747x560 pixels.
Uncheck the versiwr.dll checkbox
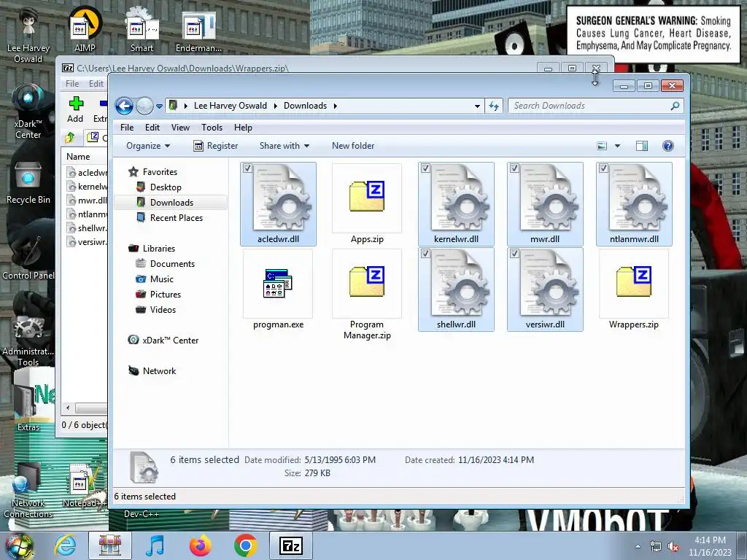pos(514,254)
